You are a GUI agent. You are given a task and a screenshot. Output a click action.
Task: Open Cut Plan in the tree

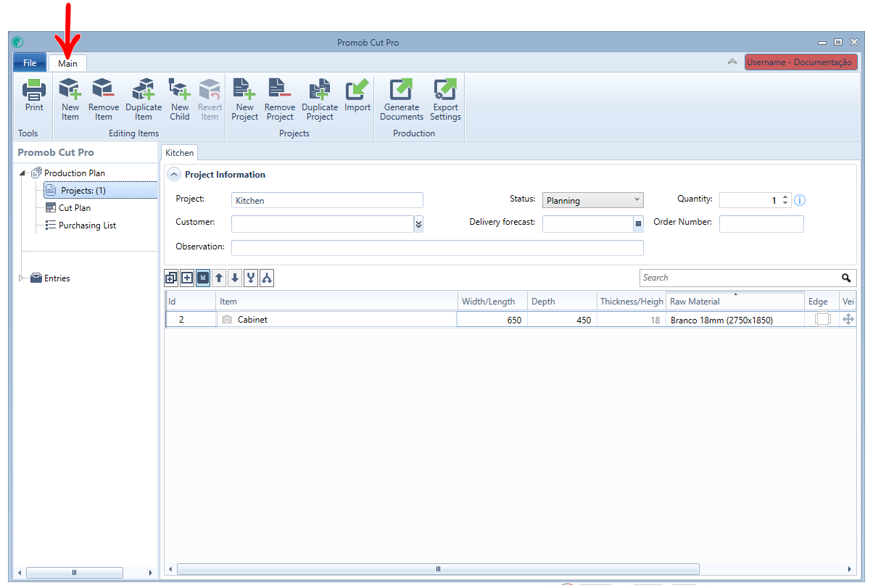pos(75,208)
